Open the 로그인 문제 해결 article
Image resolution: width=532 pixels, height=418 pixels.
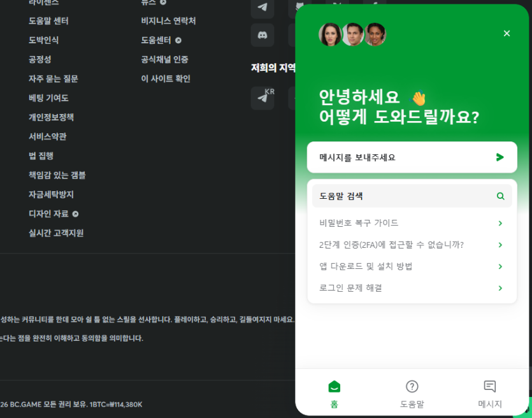tap(412, 288)
